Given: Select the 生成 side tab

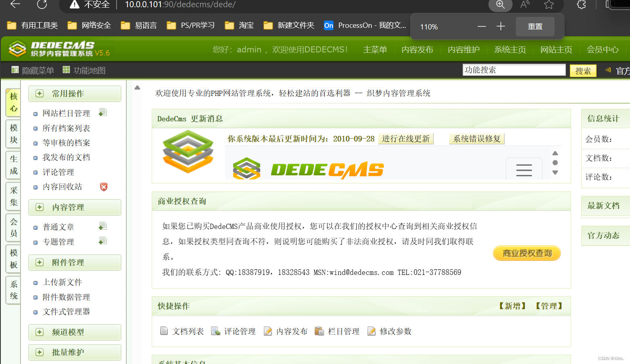Looking at the screenshot, I should coord(13,165).
